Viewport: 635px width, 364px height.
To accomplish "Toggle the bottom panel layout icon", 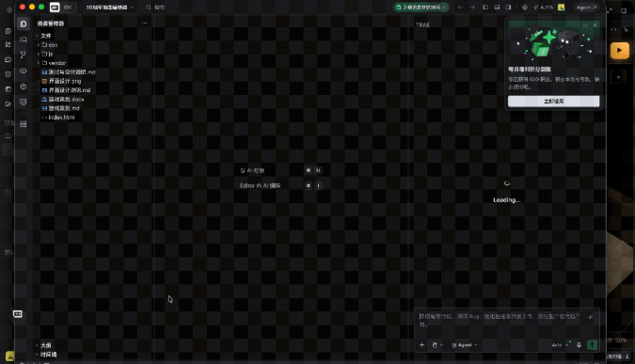I will point(497,8).
